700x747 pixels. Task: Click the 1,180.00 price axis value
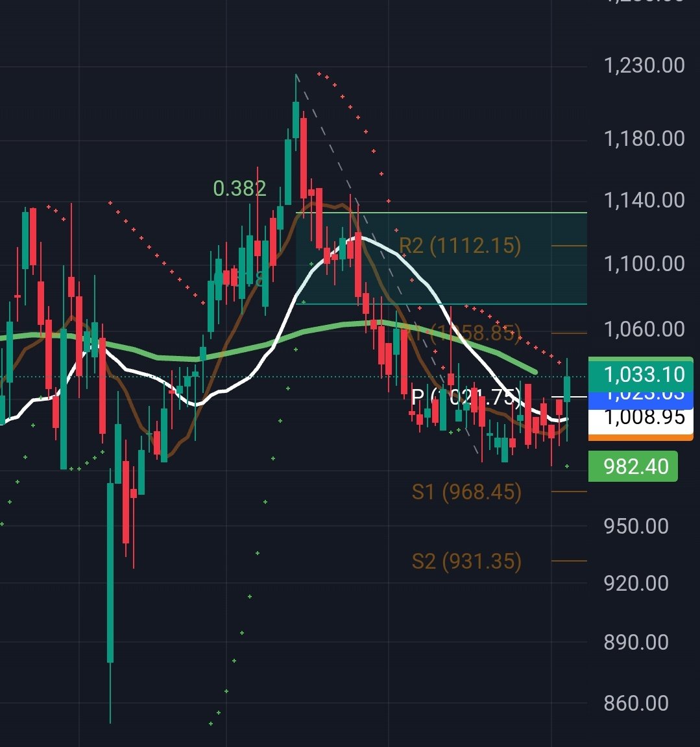pyautogui.click(x=644, y=139)
